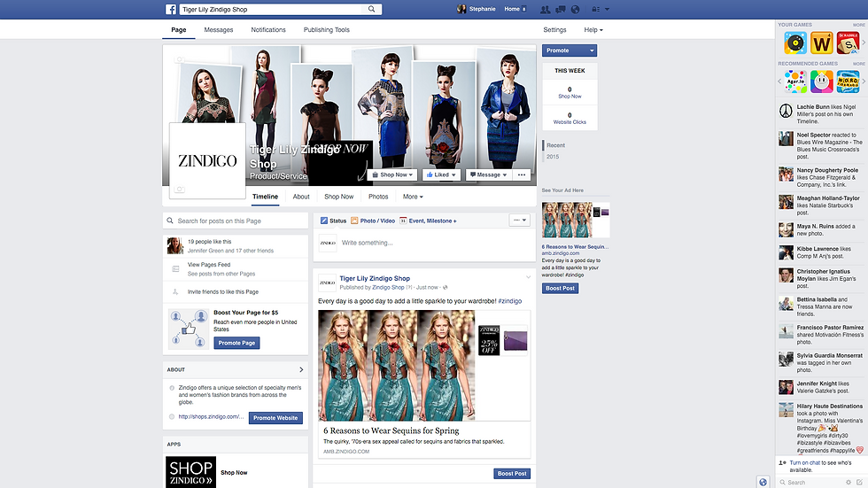The image size is (868, 488).
Task: Expand the More tab dropdown
Action: 413,197
